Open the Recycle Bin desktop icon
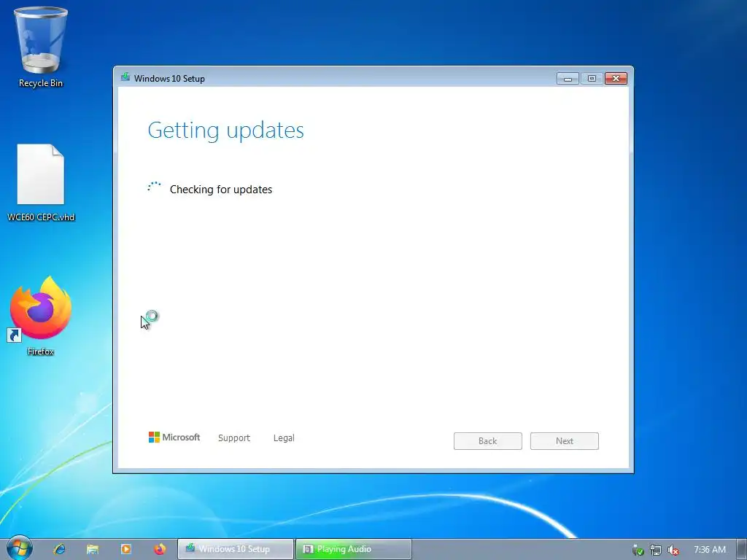The image size is (747, 560). (41, 47)
